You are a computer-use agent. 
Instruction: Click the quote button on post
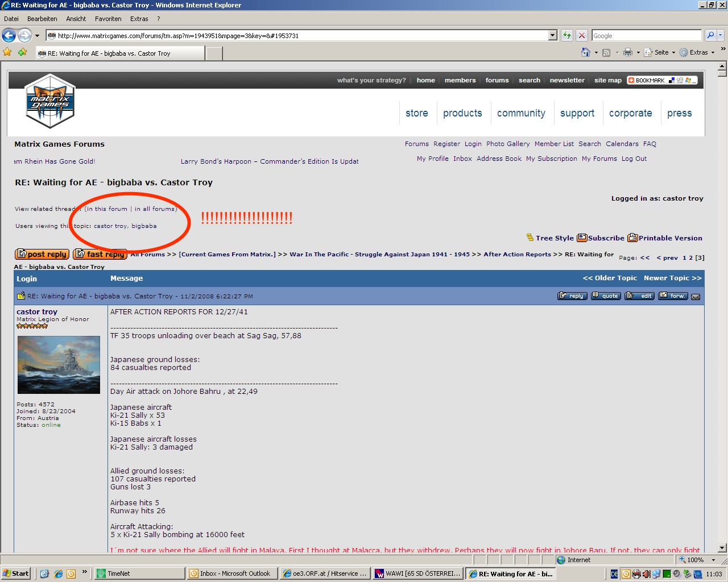click(x=606, y=296)
